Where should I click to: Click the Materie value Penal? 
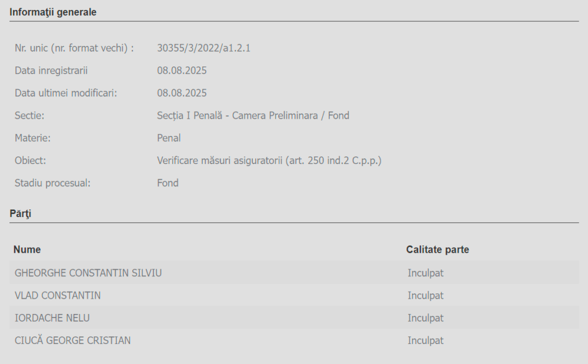click(169, 138)
